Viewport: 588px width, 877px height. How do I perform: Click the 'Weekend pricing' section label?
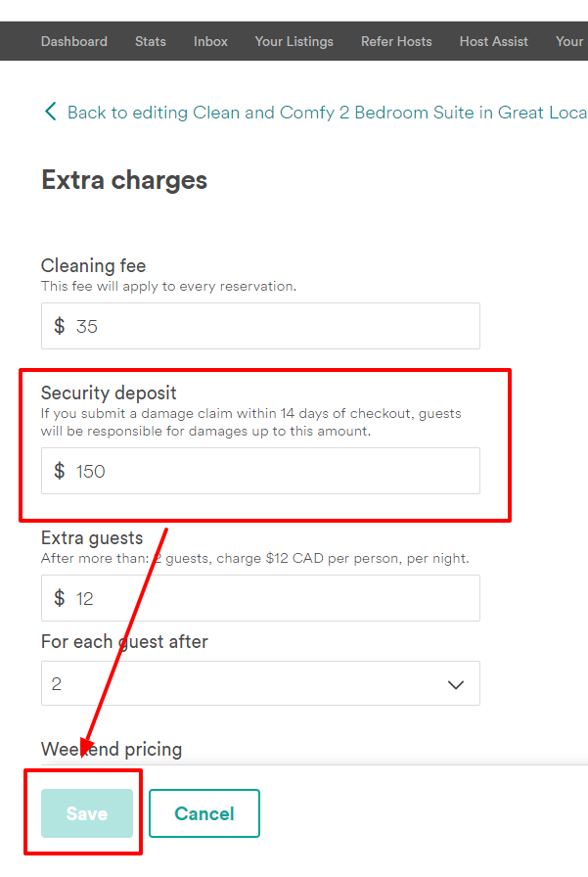(112, 749)
